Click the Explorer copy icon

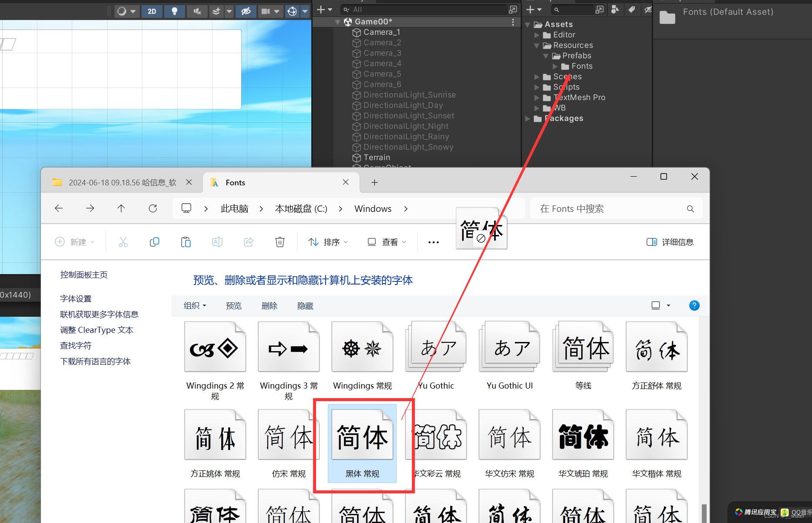click(155, 242)
